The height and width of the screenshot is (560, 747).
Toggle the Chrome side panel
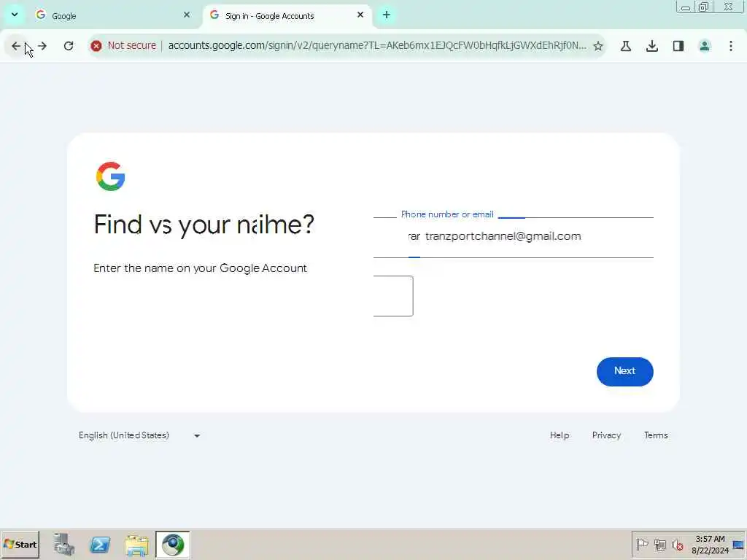(678, 46)
